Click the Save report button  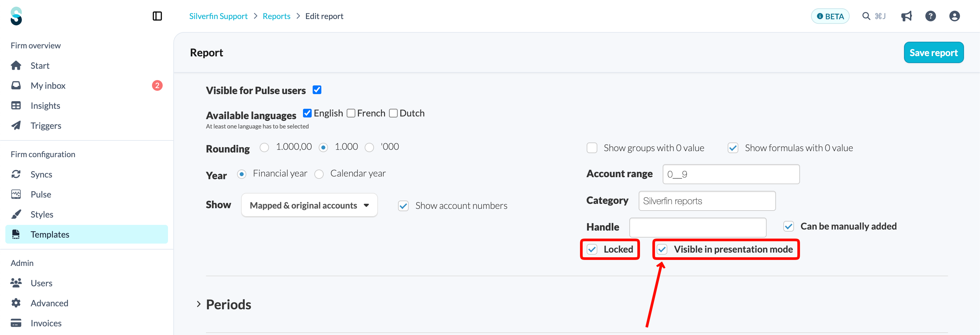pos(934,52)
